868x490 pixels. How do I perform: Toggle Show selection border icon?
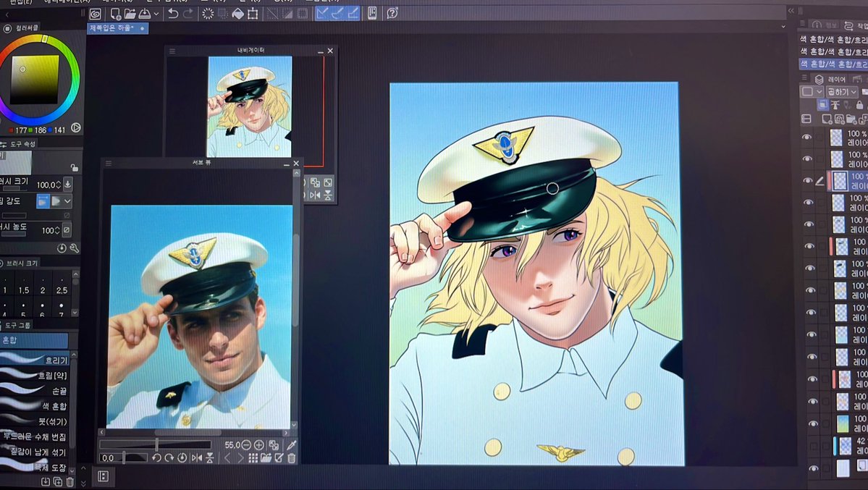(x=303, y=14)
